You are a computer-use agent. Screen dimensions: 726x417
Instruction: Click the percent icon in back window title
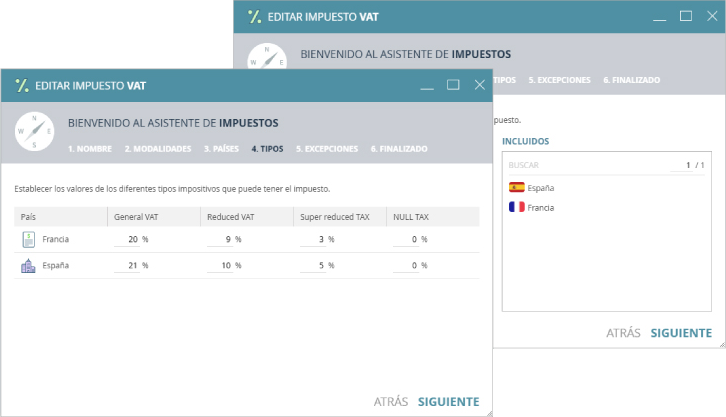coord(254,17)
